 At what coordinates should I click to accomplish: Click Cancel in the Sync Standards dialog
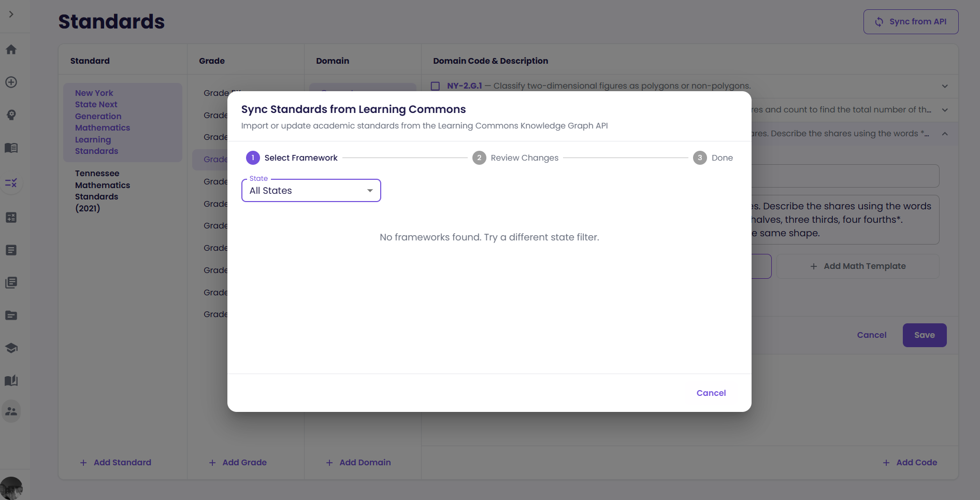tap(711, 393)
